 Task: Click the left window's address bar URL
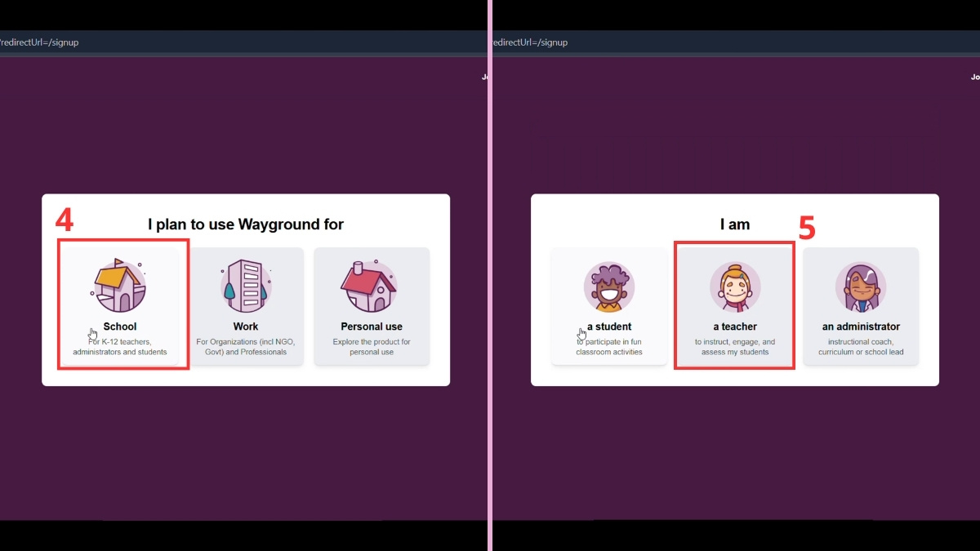point(39,42)
